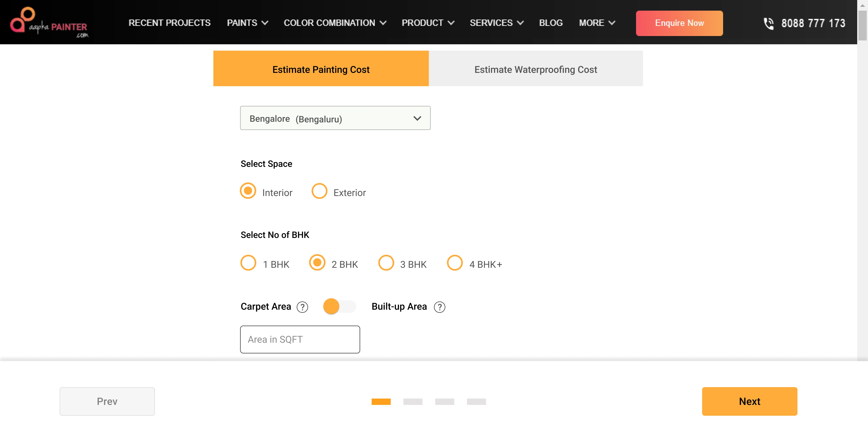Choose the 3 BHK option

pyautogui.click(x=386, y=263)
